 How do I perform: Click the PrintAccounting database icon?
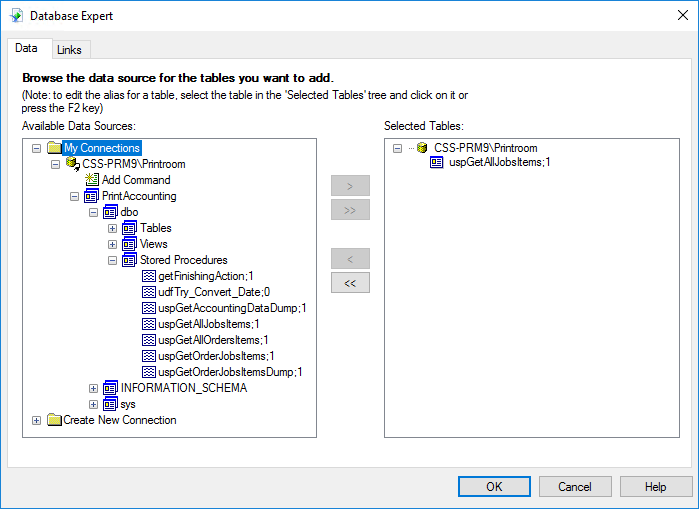(91, 196)
